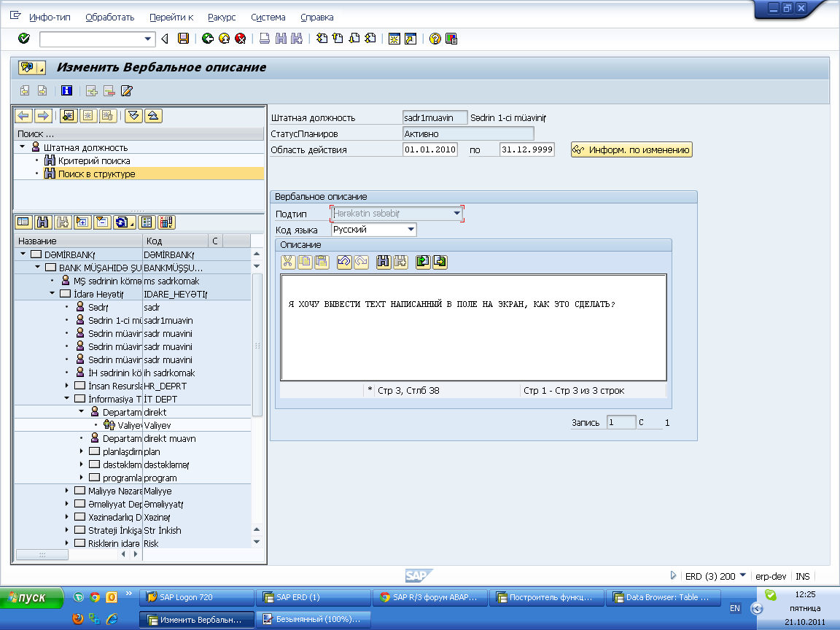Viewport: 840px width, 630px height.
Task: Click the Код column header
Action: pyautogui.click(x=175, y=241)
